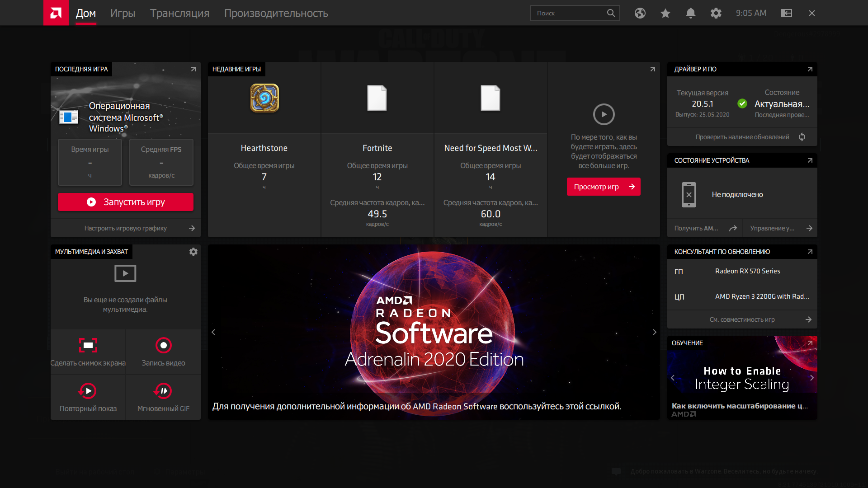Click the AMD Ryzen 3 2200G entry

coord(762,296)
